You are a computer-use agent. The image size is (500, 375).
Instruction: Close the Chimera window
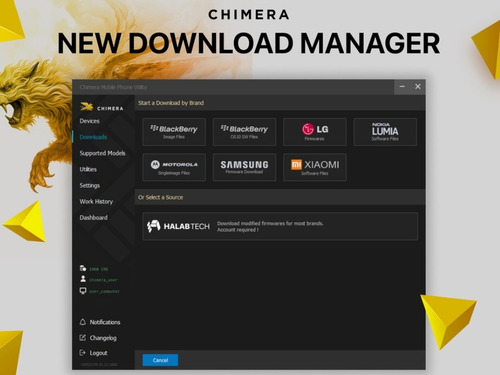click(418, 87)
